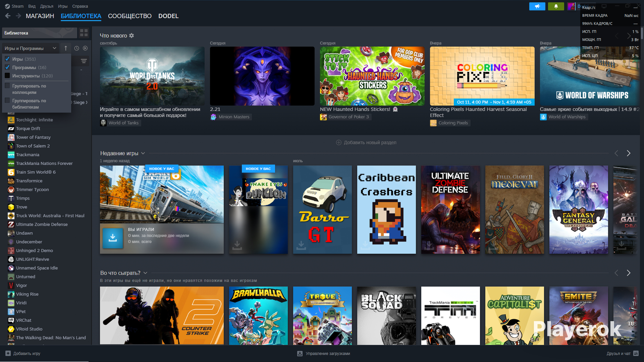The height and width of the screenshot is (362, 644).
Task: Click the World of Tanks news source icon
Action: click(x=103, y=123)
